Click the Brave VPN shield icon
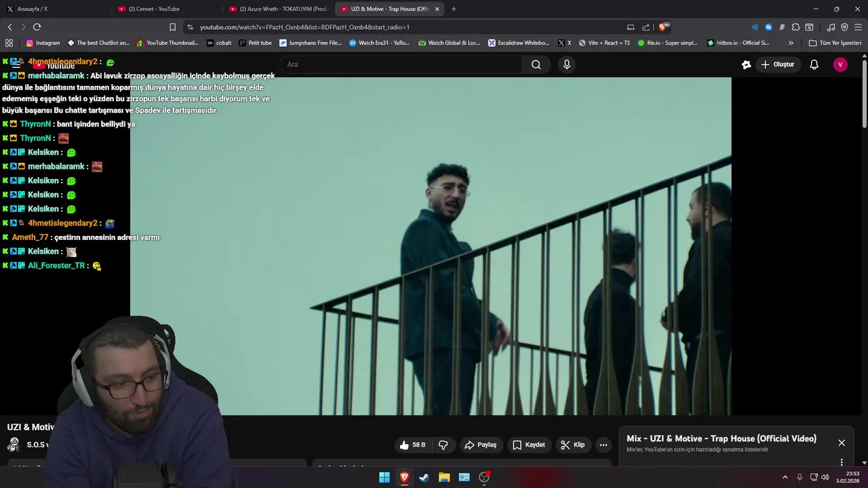 coord(844,27)
